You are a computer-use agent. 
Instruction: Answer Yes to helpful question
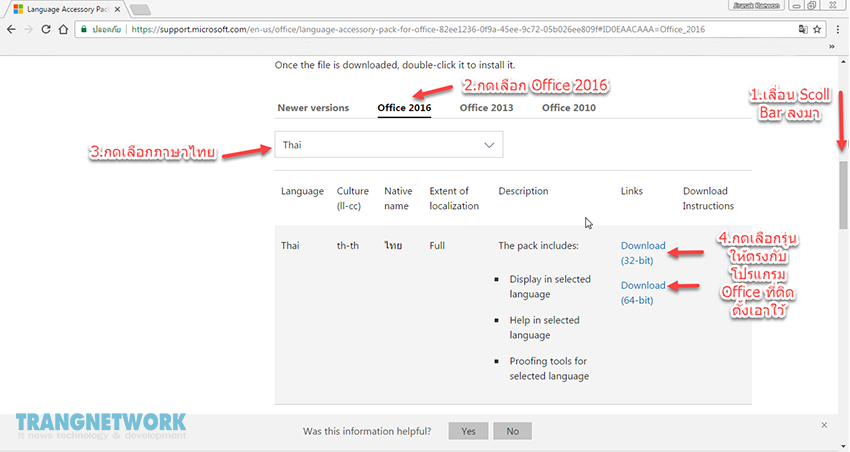coord(468,431)
